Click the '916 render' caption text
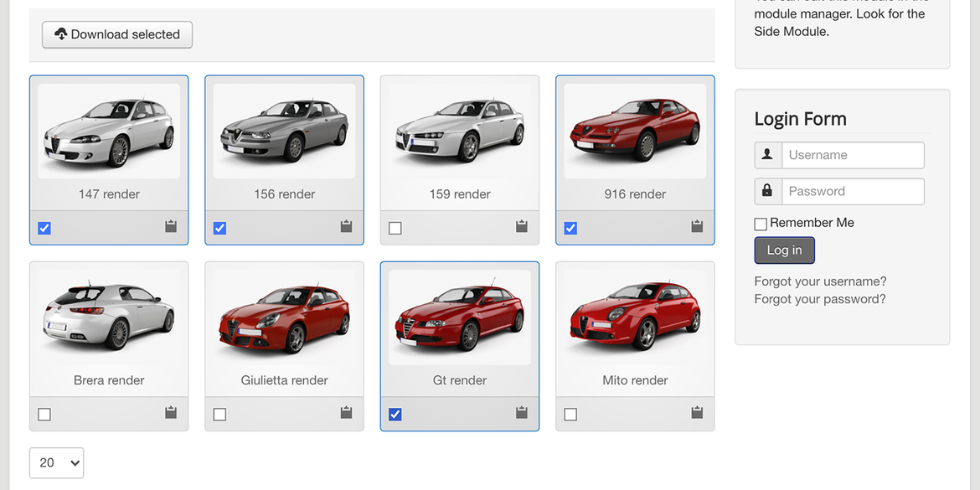Screen dimensions: 980x490 [x=635, y=193]
